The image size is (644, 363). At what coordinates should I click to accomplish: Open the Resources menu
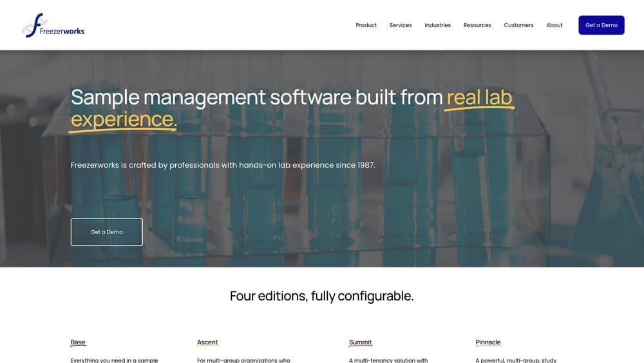pyautogui.click(x=477, y=25)
